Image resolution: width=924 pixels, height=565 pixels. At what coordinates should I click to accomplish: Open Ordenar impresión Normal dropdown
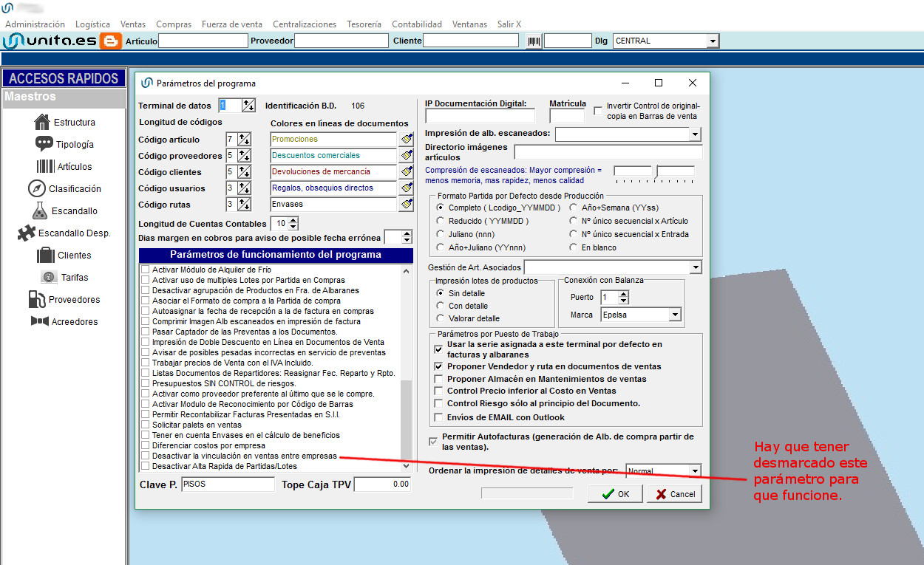point(695,471)
